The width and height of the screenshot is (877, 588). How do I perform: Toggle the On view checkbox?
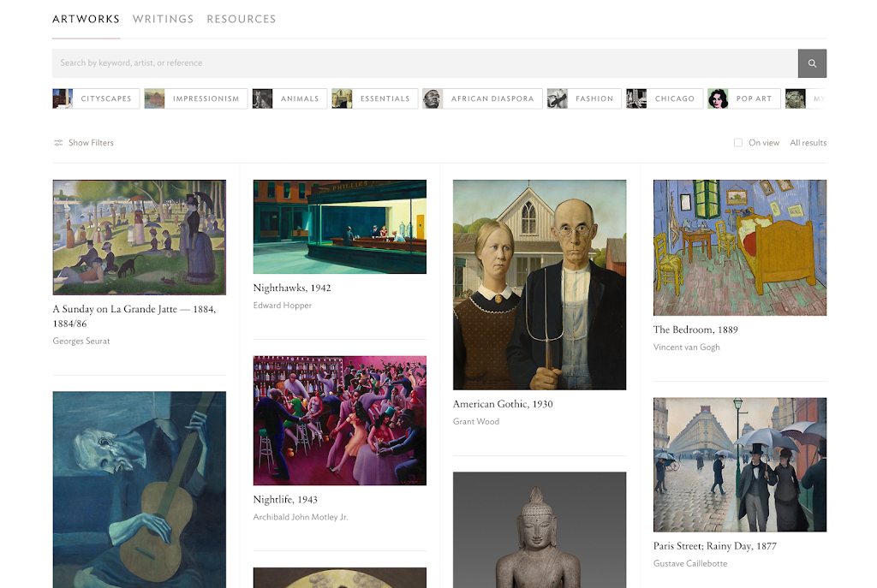pyautogui.click(x=738, y=143)
